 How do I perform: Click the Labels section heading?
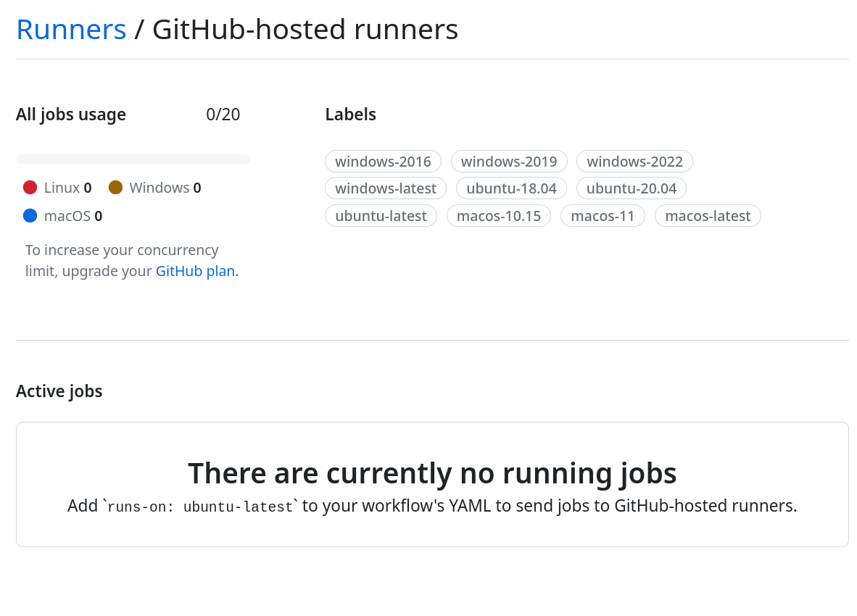point(350,114)
